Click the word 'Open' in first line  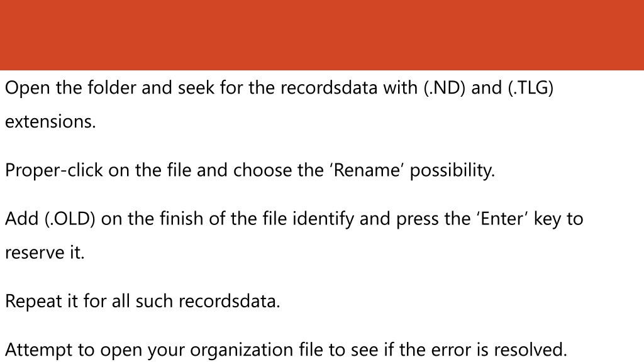(x=28, y=89)
